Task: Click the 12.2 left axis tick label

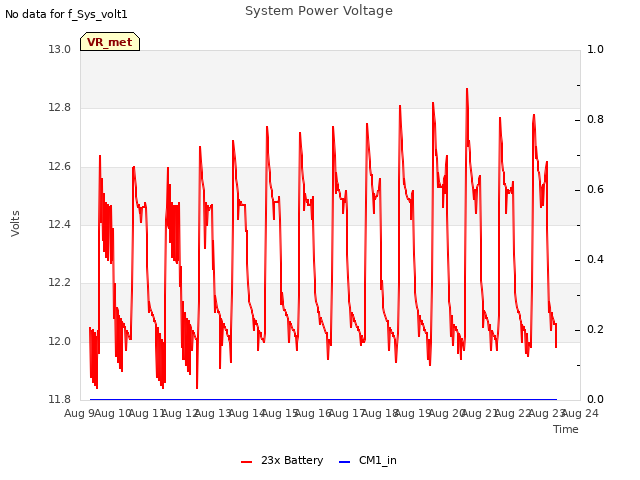Action: click(59, 282)
